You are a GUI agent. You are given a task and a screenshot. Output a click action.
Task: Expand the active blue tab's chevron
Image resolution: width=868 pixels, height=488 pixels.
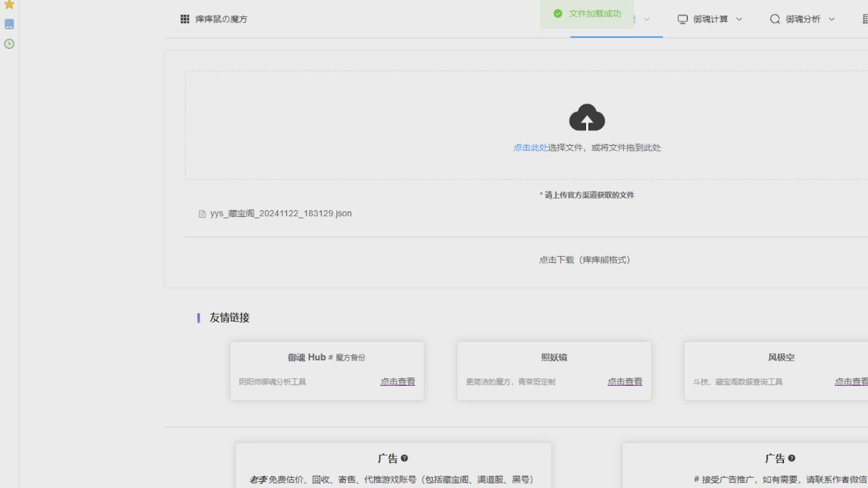tap(647, 19)
